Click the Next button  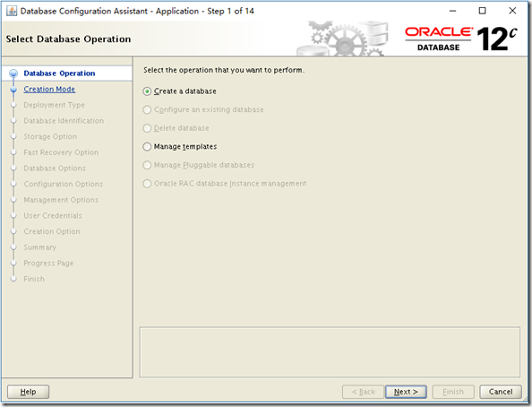(x=406, y=392)
